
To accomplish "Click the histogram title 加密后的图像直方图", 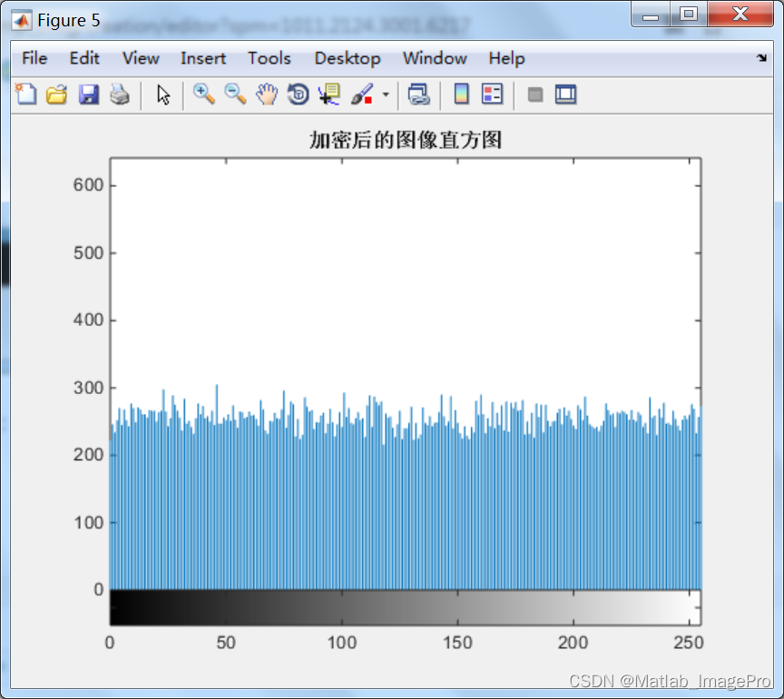I will tap(406, 140).
